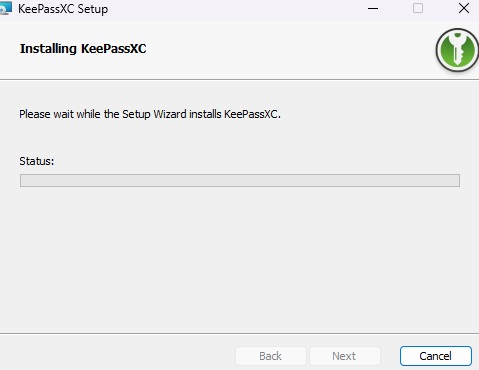Click the installation status progress bar
Screen dimensions: 479x370
240,180
